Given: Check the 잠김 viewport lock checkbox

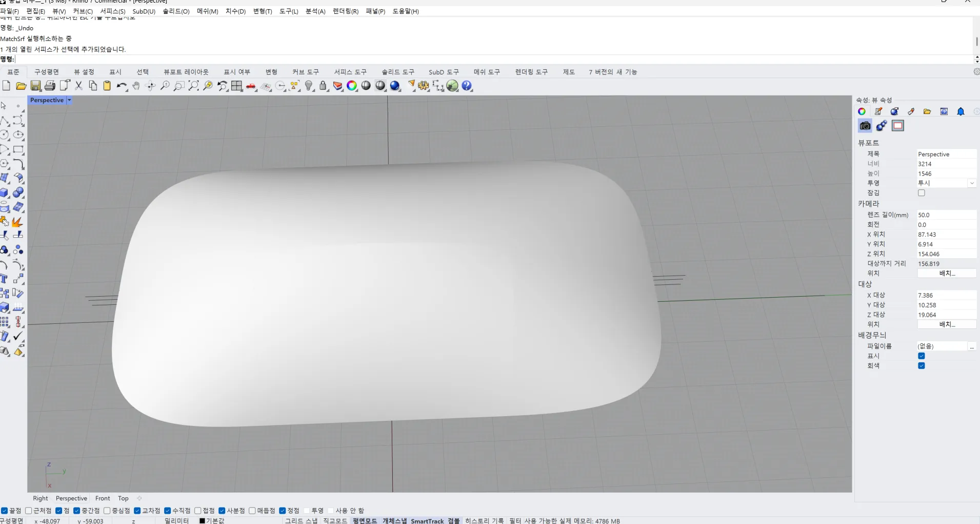Looking at the screenshot, I should (x=922, y=193).
